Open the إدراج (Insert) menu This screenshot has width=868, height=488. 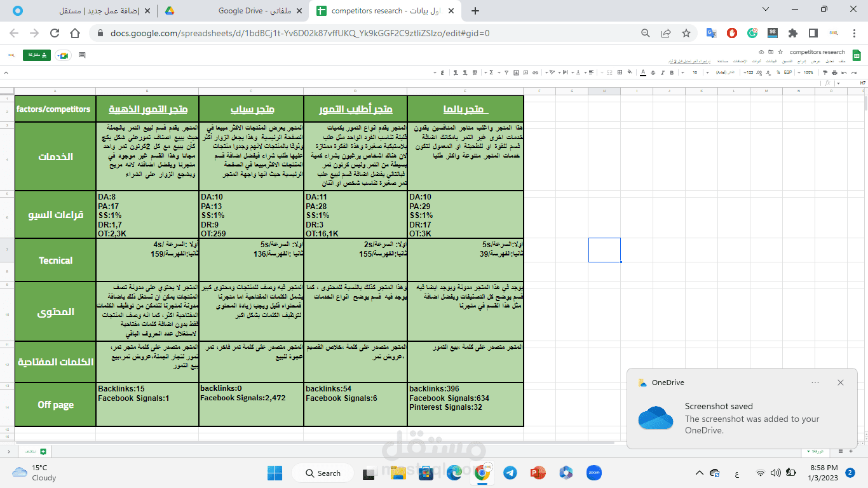pyautogui.click(x=802, y=61)
